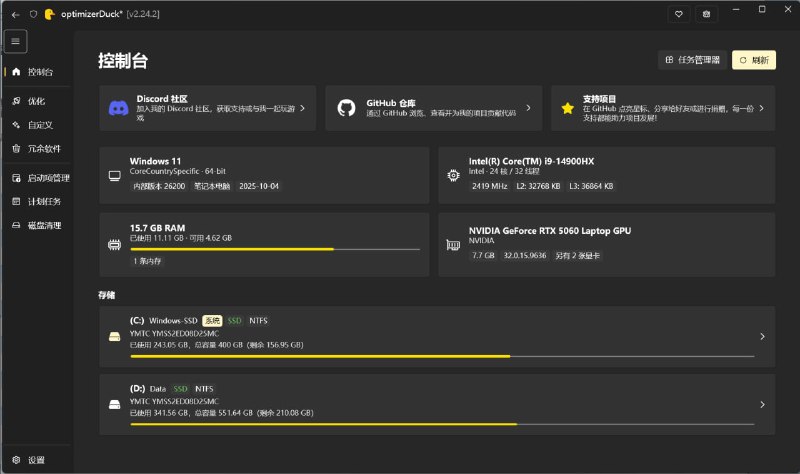Click the '1 条内存' tag
This screenshot has width=800, height=474.
tap(147, 261)
